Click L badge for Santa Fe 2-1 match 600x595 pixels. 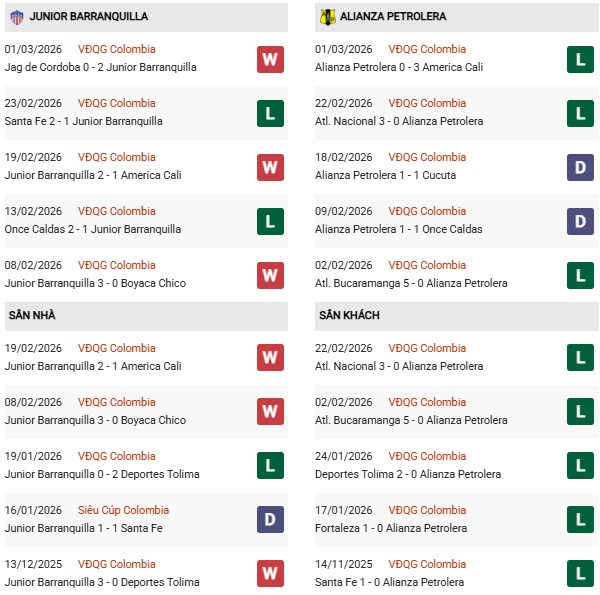270,113
